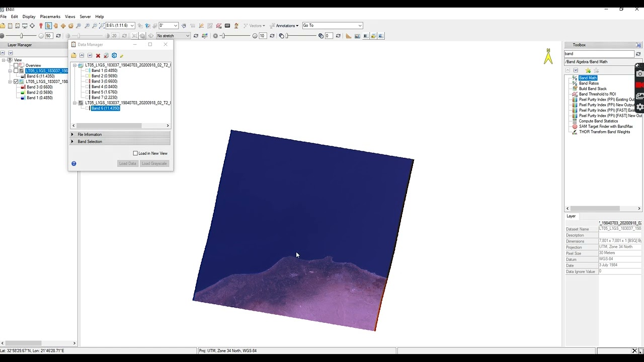Open the Placemarks menu
The height and width of the screenshot is (362, 644).
pos(50,17)
